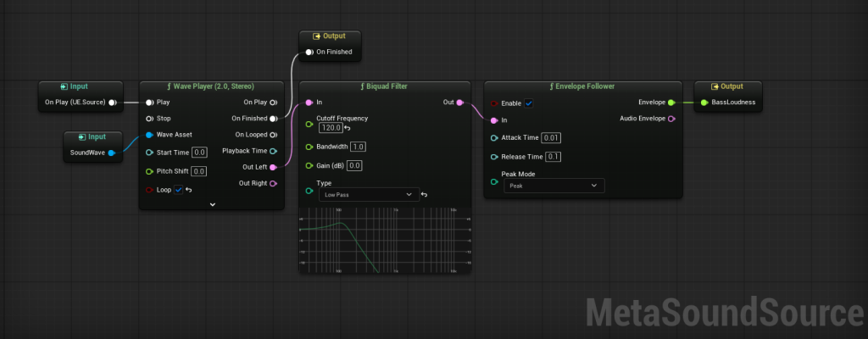The width and height of the screenshot is (868, 339).
Task: Select the Envelope Follower node header
Action: [x=582, y=86]
